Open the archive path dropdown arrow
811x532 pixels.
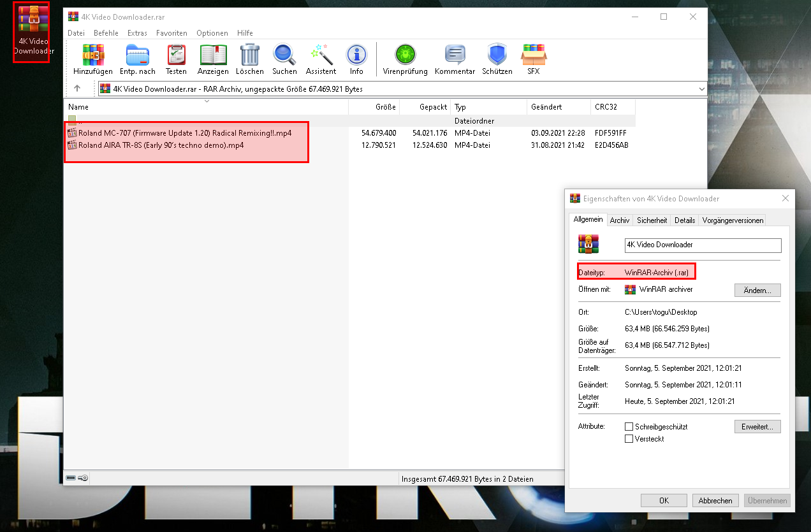701,89
